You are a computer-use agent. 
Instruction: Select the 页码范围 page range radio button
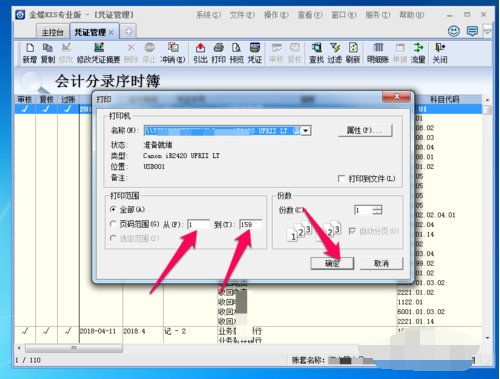click(113, 224)
